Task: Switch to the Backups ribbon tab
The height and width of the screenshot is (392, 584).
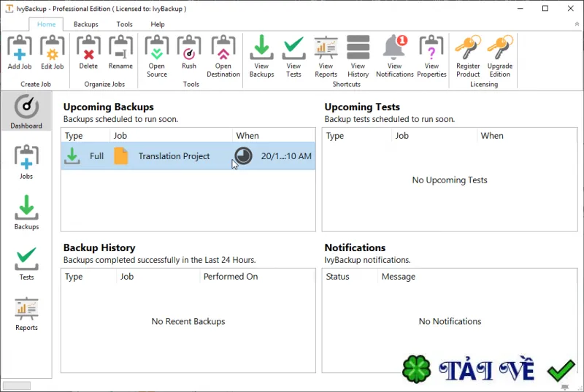Action: click(x=85, y=24)
